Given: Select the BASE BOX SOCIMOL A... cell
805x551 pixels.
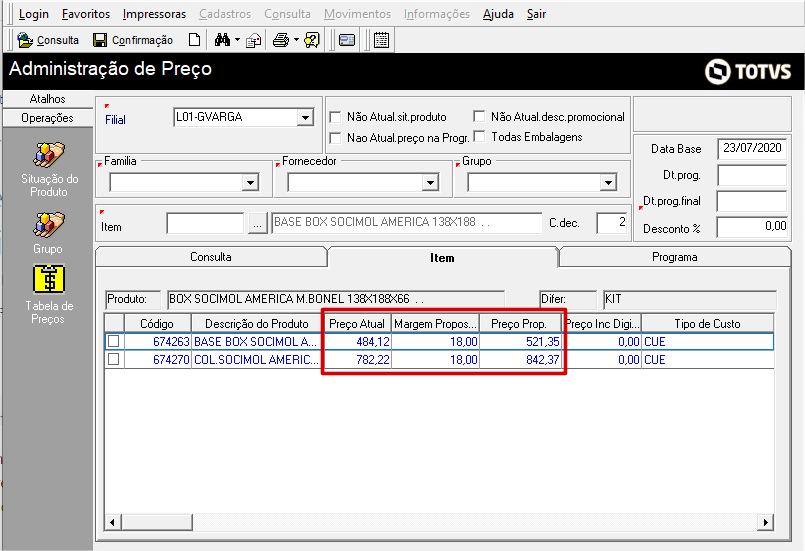Looking at the screenshot, I should pos(257,341).
